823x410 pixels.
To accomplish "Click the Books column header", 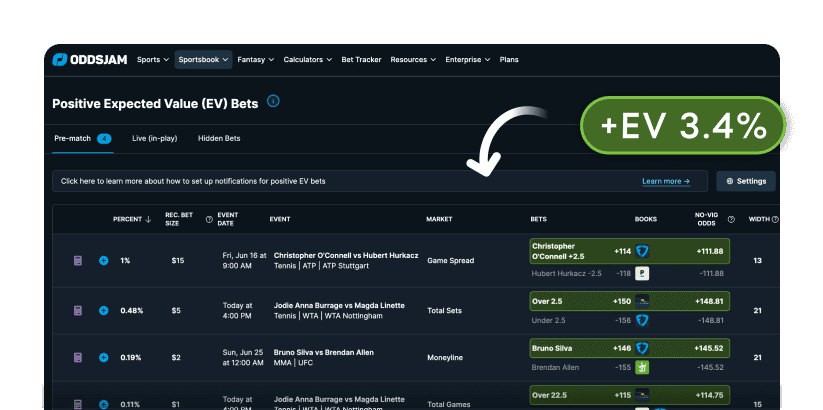I will pyautogui.click(x=646, y=219).
